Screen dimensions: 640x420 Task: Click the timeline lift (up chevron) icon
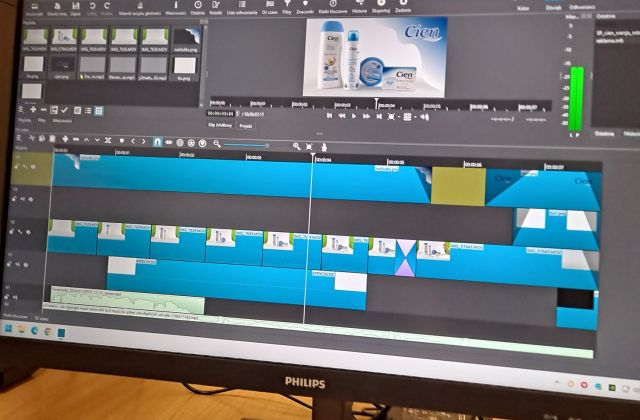(x=86, y=140)
